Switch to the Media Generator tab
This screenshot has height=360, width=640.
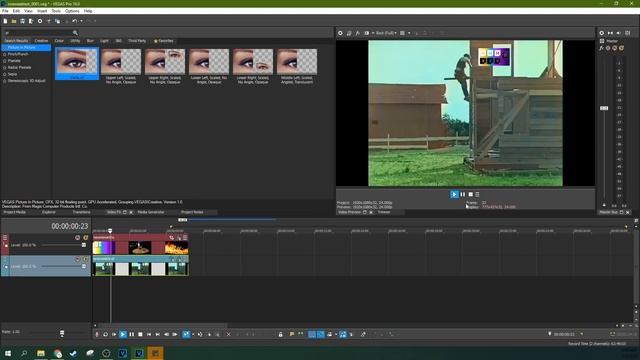point(151,212)
